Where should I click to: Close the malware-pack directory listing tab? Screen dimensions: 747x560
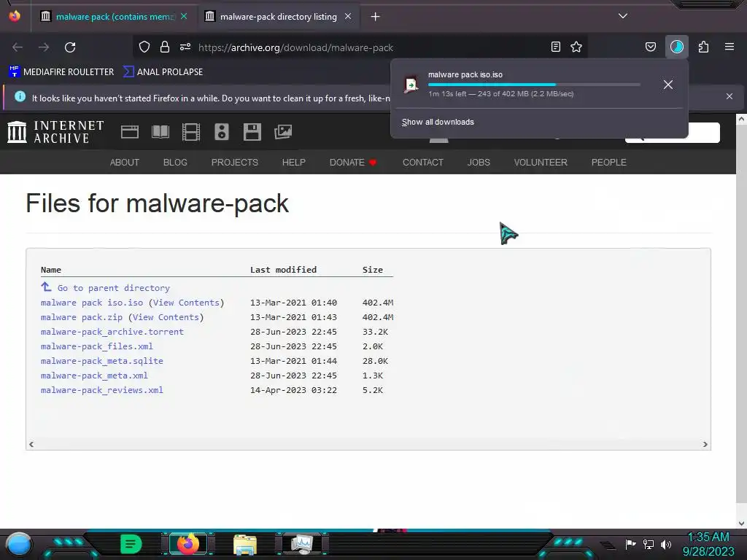coord(348,17)
